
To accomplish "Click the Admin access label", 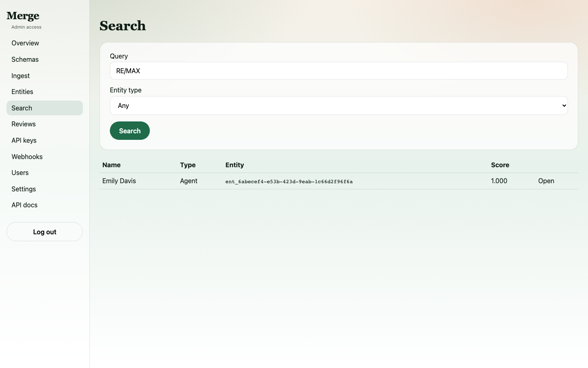I will (x=27, y=27).
